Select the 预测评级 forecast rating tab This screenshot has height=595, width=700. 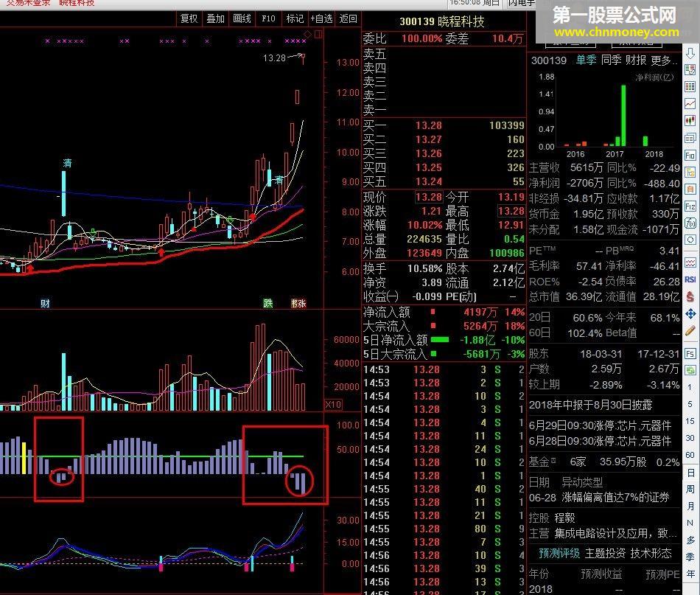pos(559,554)
